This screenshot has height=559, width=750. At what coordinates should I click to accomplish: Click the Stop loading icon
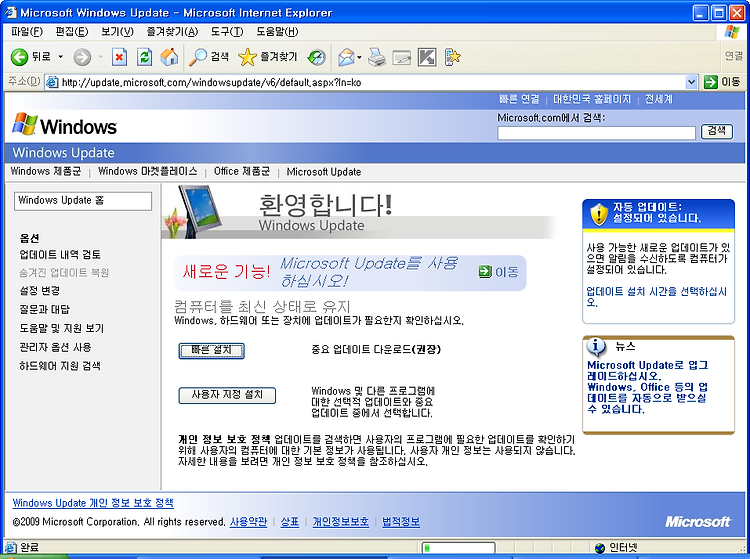(119, 57)
